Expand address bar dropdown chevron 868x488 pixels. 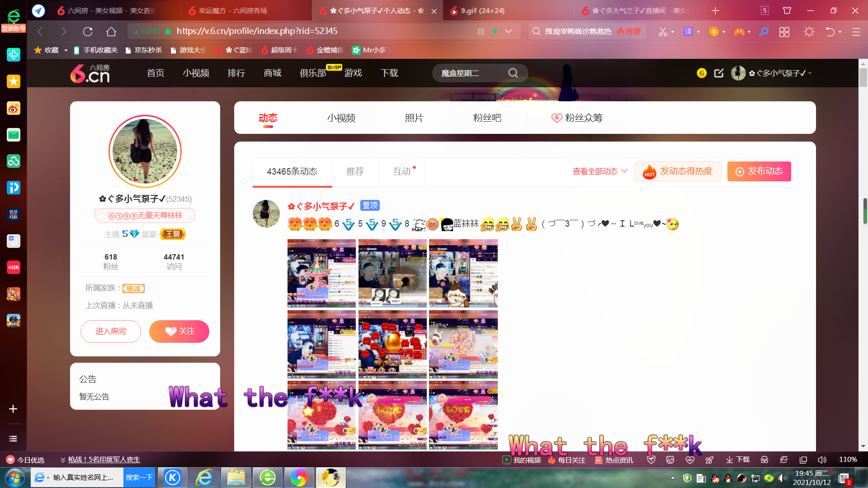coord(509,31)
